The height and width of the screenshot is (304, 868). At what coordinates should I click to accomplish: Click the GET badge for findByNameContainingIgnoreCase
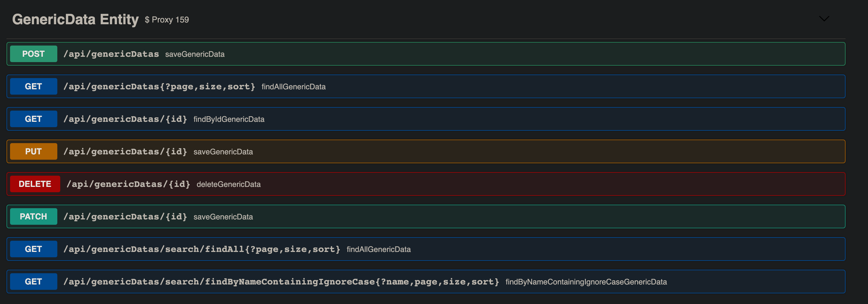click(x=33, y=281)
